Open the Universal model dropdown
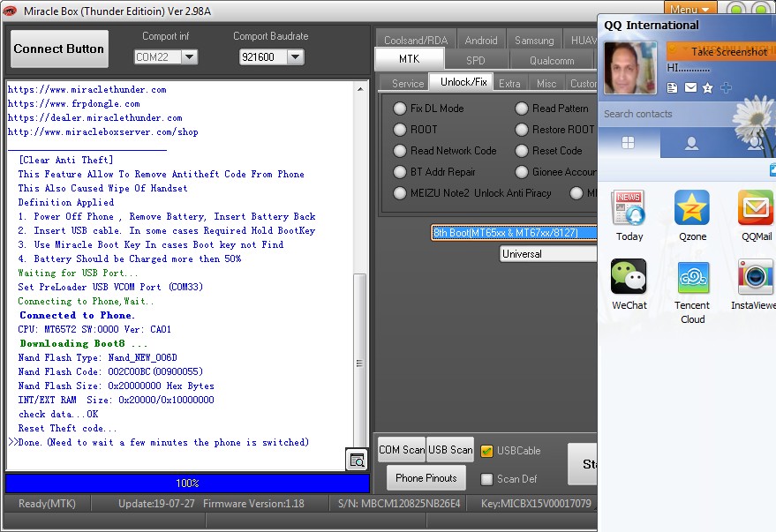 (x=548, y=254)
